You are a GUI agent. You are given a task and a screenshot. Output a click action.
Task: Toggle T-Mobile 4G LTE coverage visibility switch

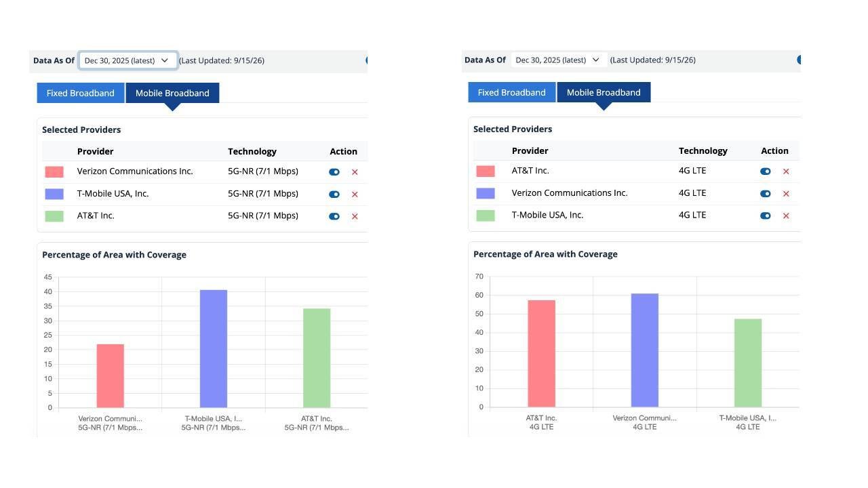[766, 216]
